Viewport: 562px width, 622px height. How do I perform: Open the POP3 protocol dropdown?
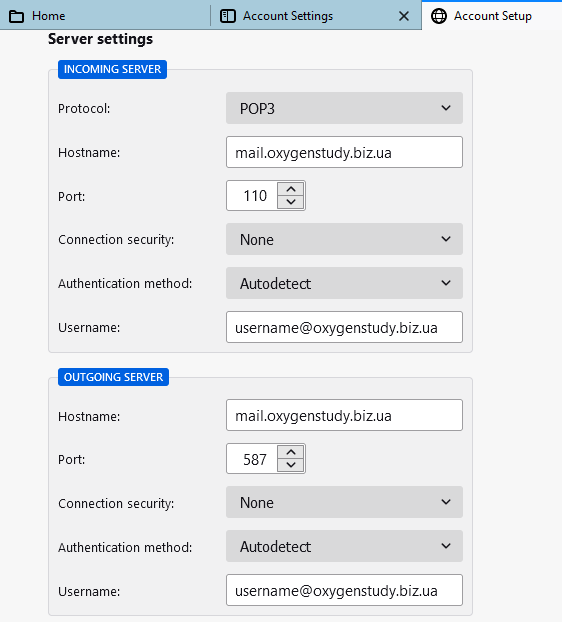[x=344, y=108]
